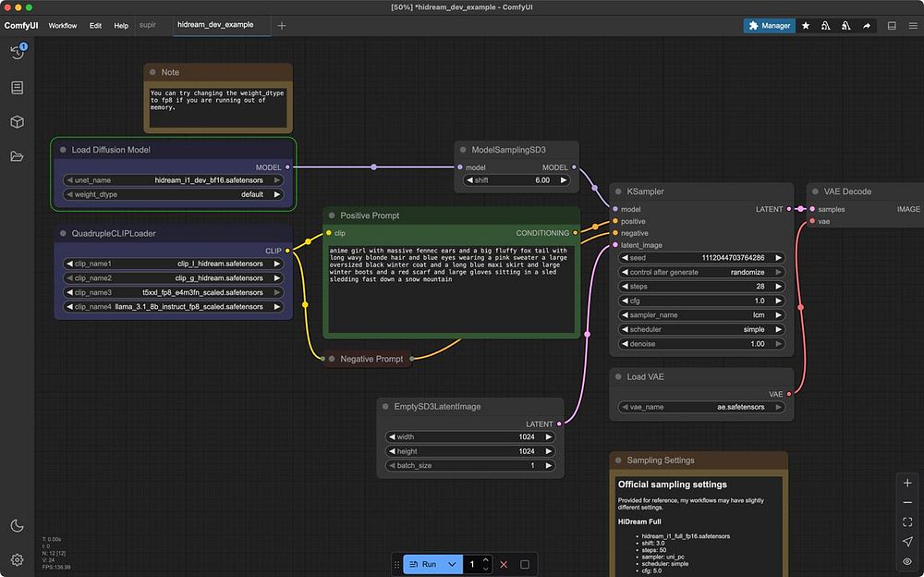Click the star favorites icon in top bar

[806, 26]
